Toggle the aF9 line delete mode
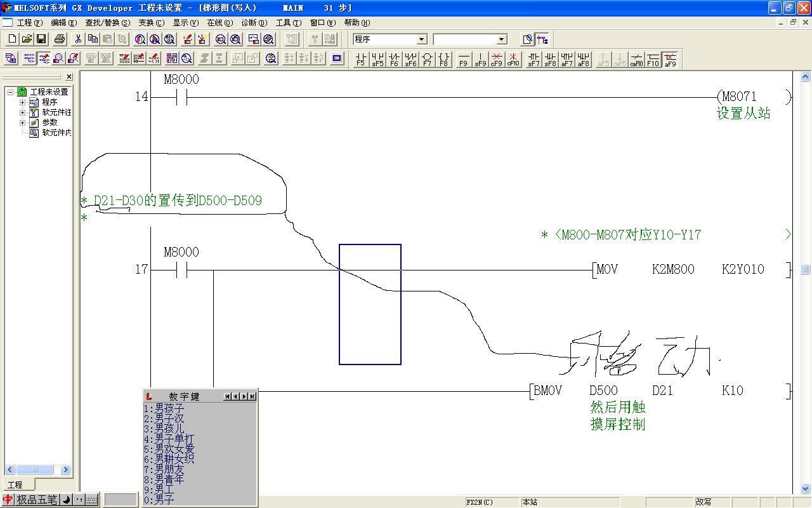This screenshot has height=508, width=812. (670, 59)
